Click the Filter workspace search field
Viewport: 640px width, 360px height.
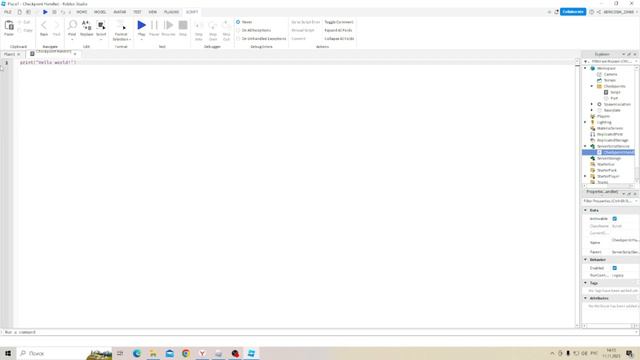(611, 61)
